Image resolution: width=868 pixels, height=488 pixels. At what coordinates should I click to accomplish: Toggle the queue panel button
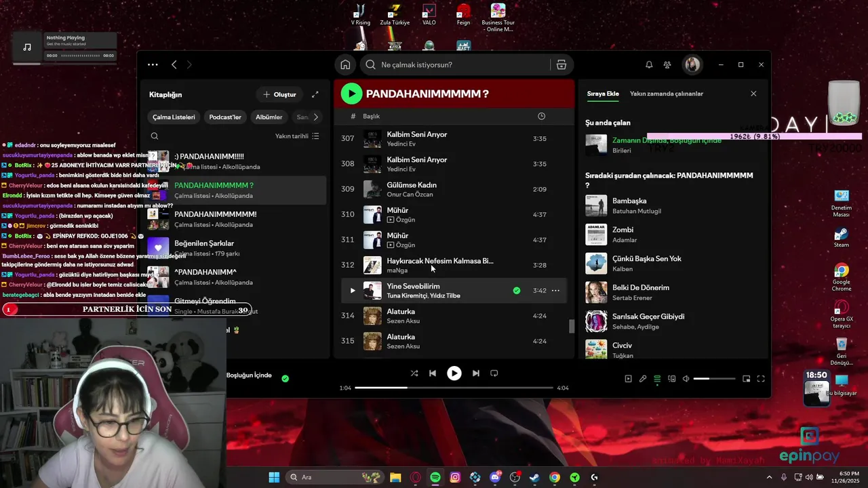657,379
